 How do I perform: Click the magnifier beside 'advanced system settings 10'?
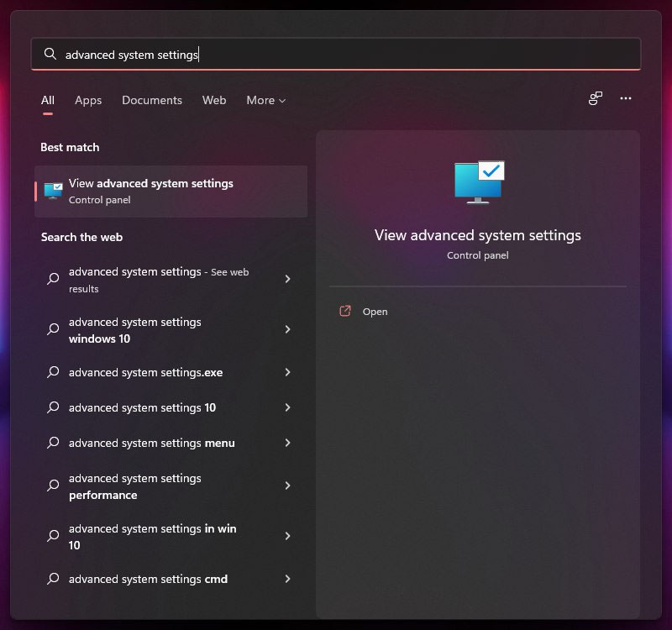(x=52, y=407)
